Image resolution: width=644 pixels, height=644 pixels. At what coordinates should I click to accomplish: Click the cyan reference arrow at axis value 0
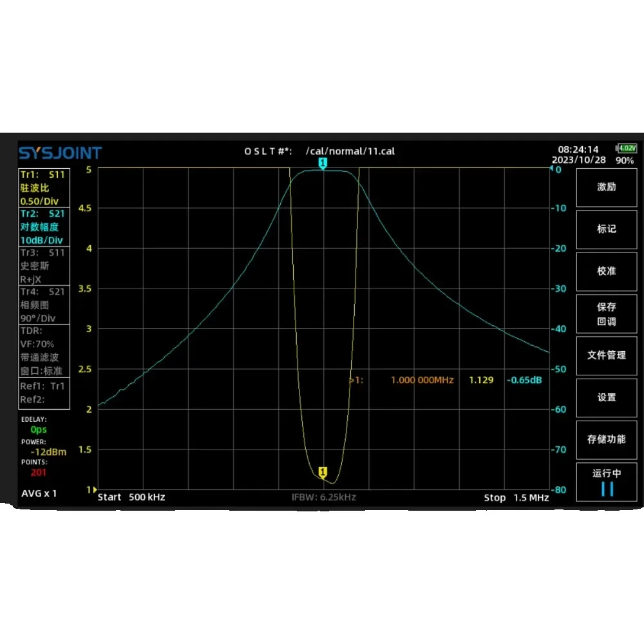pos(552,168)
